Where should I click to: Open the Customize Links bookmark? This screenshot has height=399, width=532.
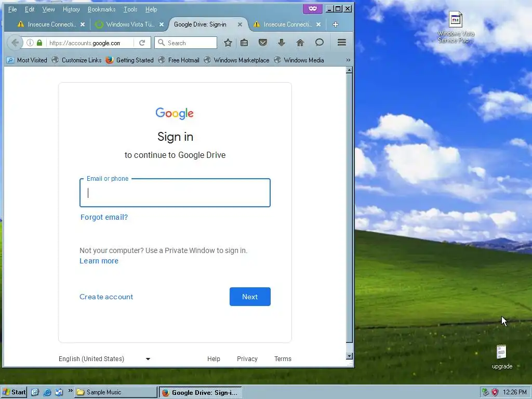(x=77, y=60)
